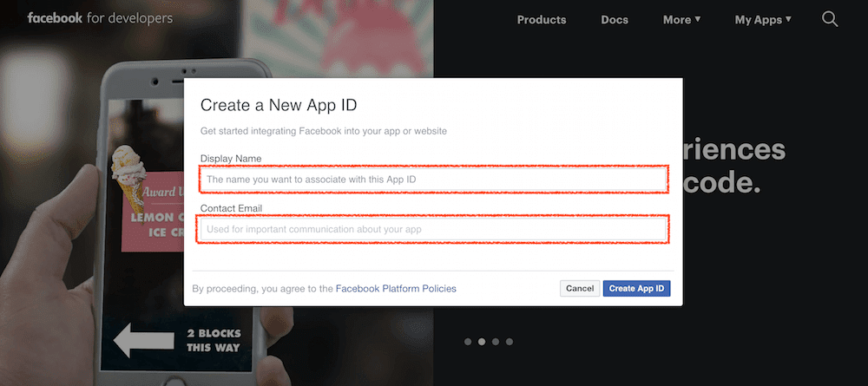Expand the More dropdown
868x386 pixels.
[681, 19]
